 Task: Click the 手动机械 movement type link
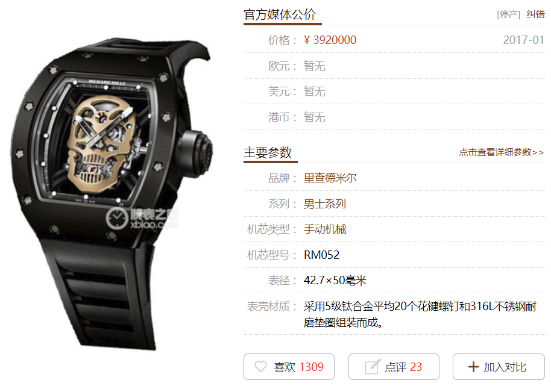(x=325, y=229)
